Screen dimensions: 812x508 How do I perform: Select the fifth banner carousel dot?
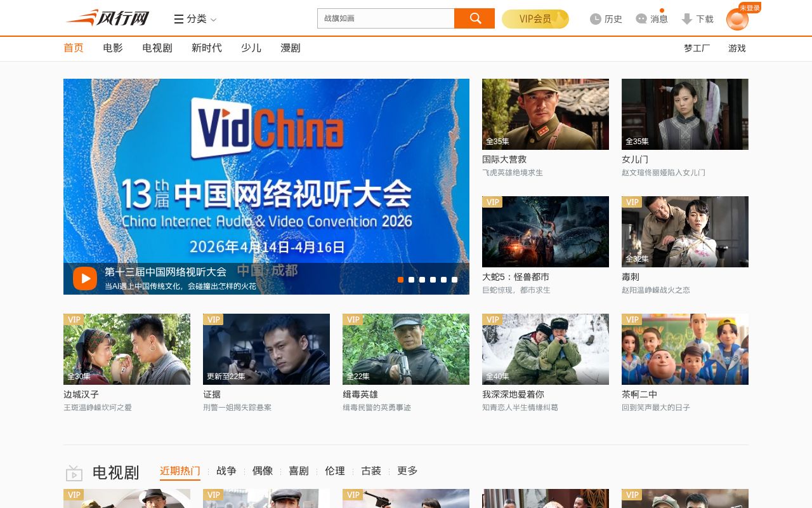coord(444,279)
